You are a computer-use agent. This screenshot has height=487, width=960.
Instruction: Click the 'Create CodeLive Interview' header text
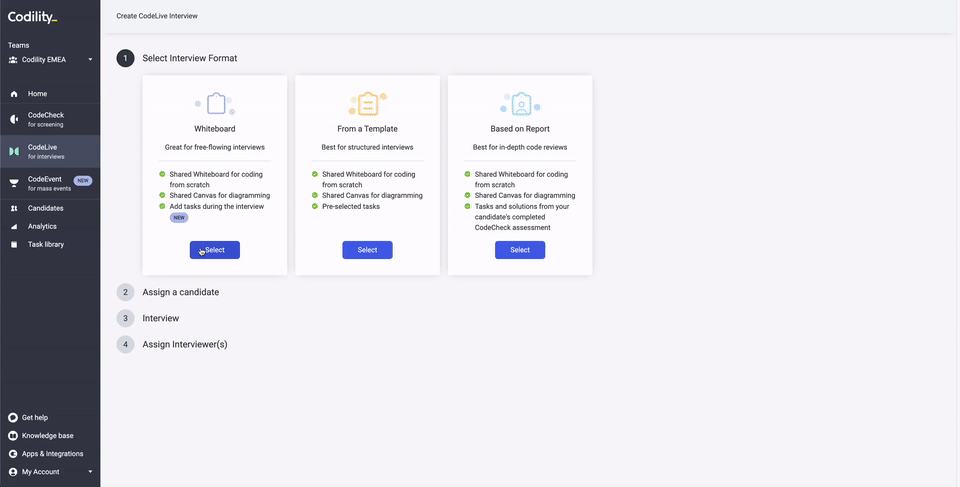tap(157, 16)
